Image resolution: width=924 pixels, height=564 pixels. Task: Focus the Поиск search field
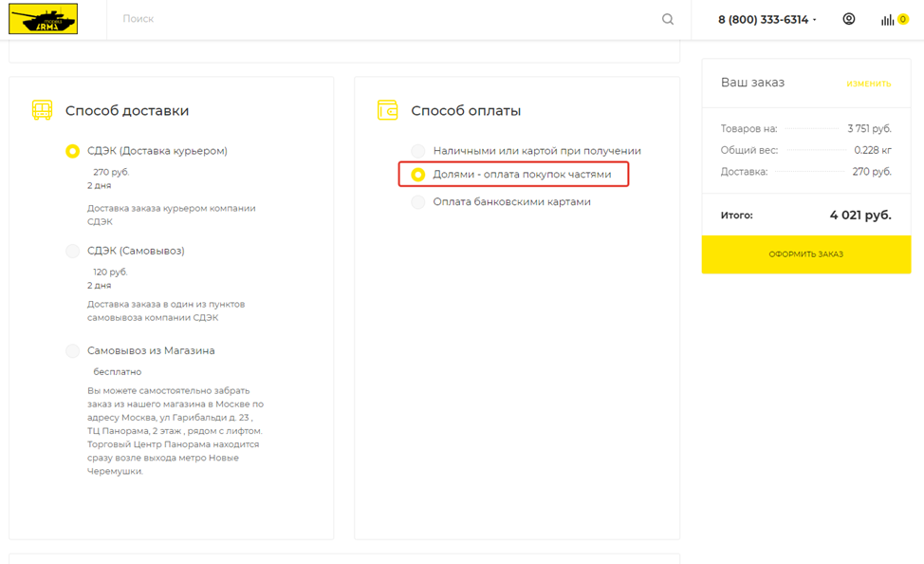click(379, 19)
